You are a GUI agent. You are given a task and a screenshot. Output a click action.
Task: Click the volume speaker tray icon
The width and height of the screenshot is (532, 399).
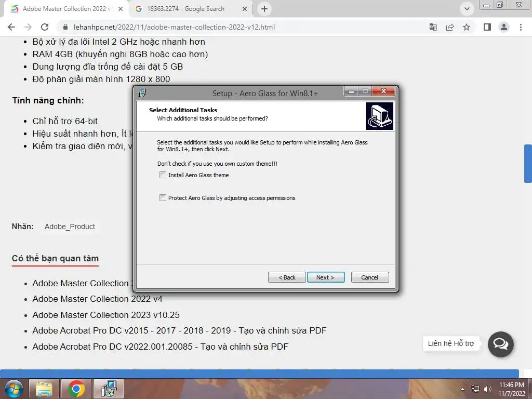488,389
